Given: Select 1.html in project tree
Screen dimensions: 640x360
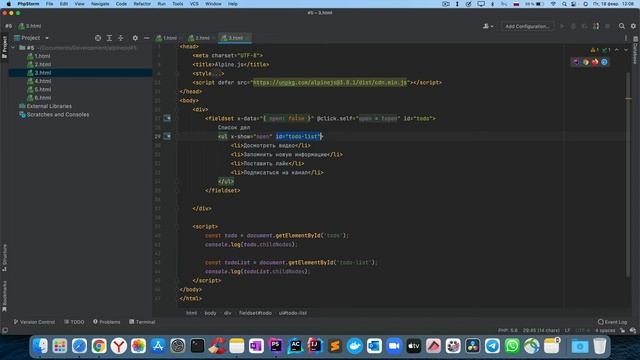Looking at the screenshot, I should point(39,56).
